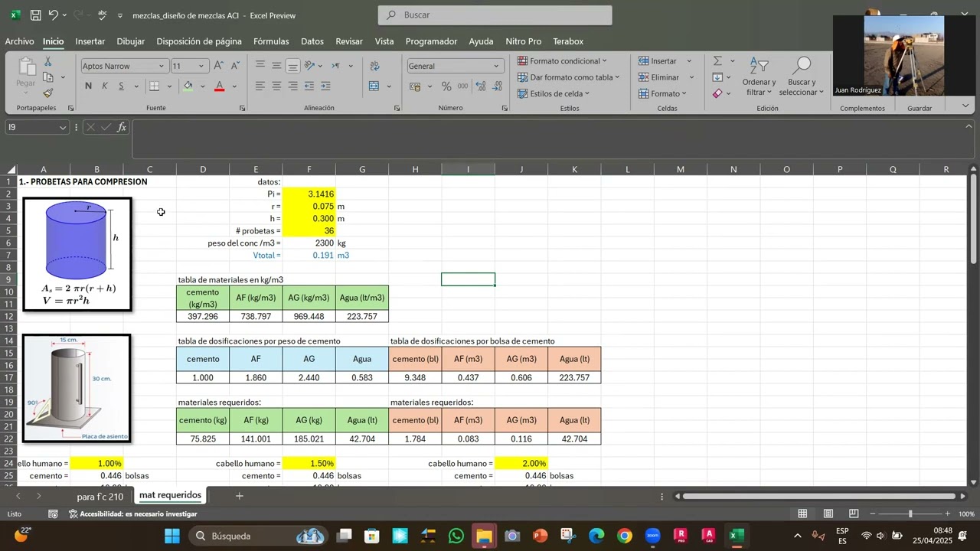Toggle align text right
The width and height of the screenshot is (980, 551).
click(x=292, y=86)
